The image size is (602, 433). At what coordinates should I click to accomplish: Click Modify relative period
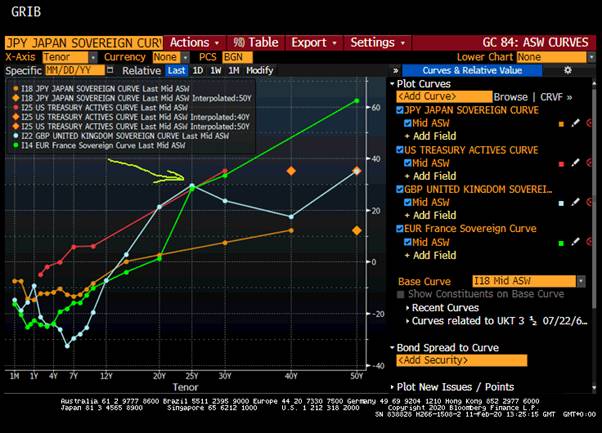[x=260, y=71]
